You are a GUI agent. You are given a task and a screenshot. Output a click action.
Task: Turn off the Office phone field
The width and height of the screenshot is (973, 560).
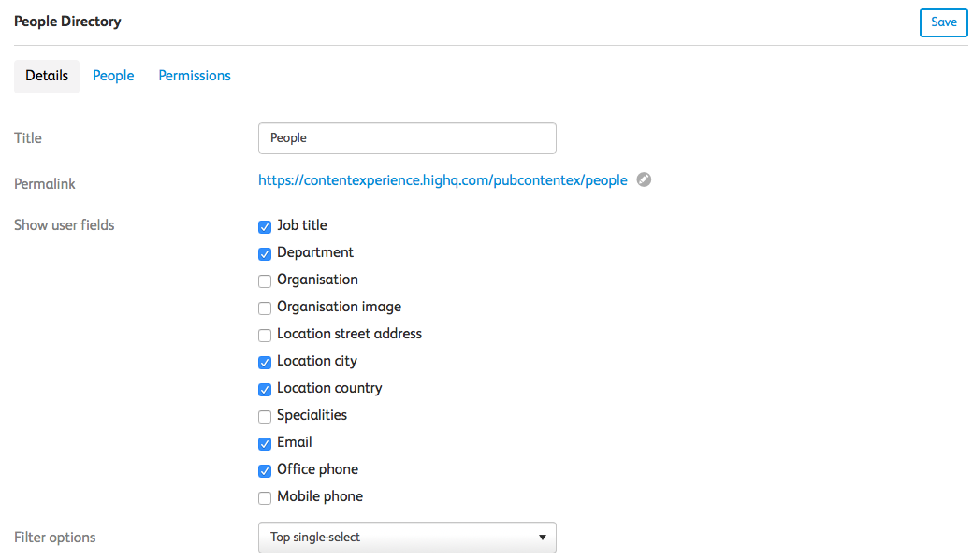(x=265, y=470)
